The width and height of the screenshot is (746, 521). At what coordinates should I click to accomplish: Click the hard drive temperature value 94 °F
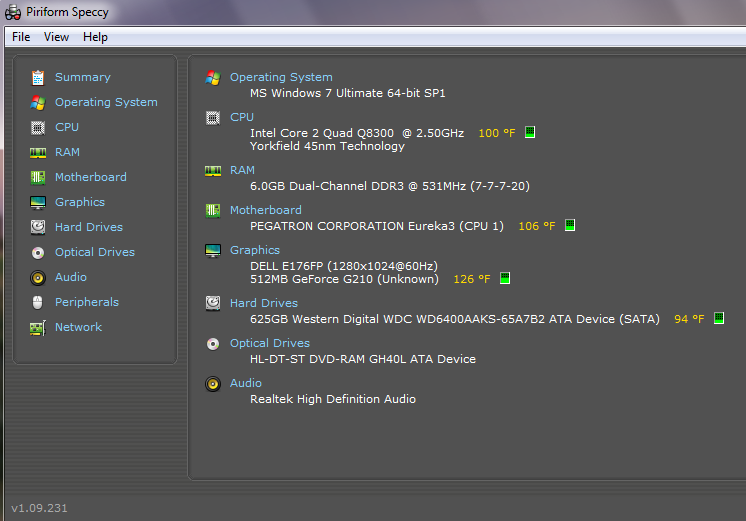coord(689,319)
